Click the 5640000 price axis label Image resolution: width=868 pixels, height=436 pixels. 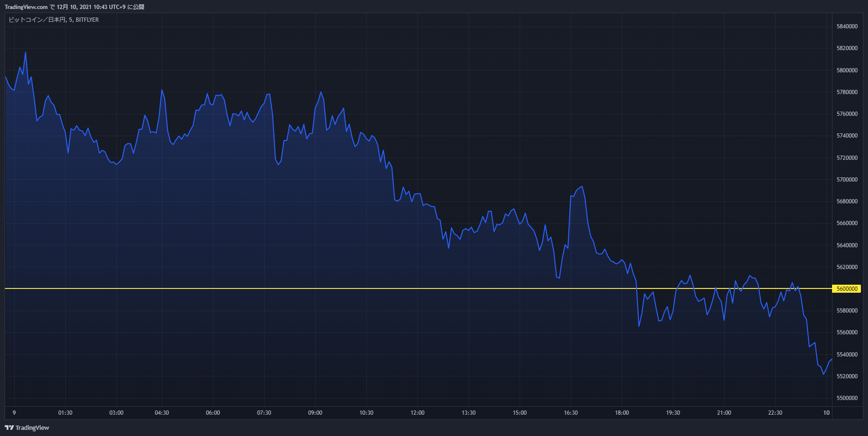tap(847, 245)
